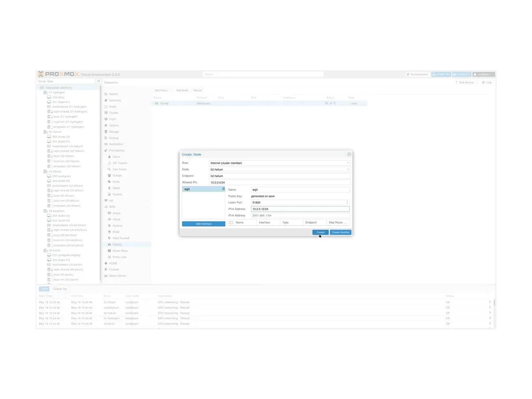Click the Metric Server chart icon
The width and height of the screenshot is (532, 399).
pyautogui.click(x=106, y=276)
